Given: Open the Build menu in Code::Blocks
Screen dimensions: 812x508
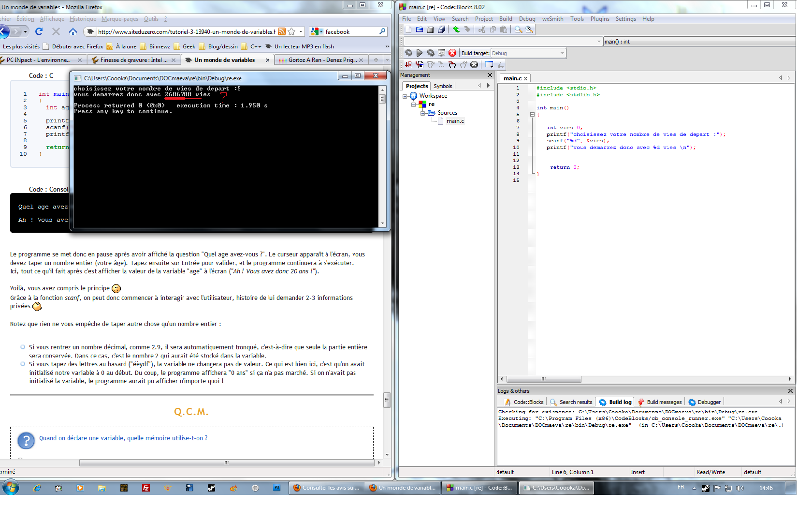Looking at the screenshot, I should point(506,19).
